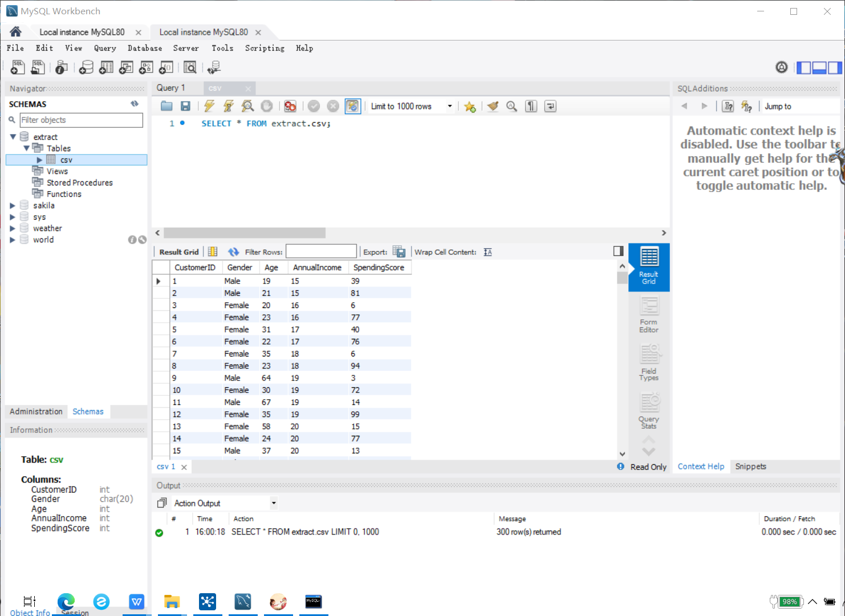Expand the weather schema
This screenshot has width=845, height=616.
13,228
